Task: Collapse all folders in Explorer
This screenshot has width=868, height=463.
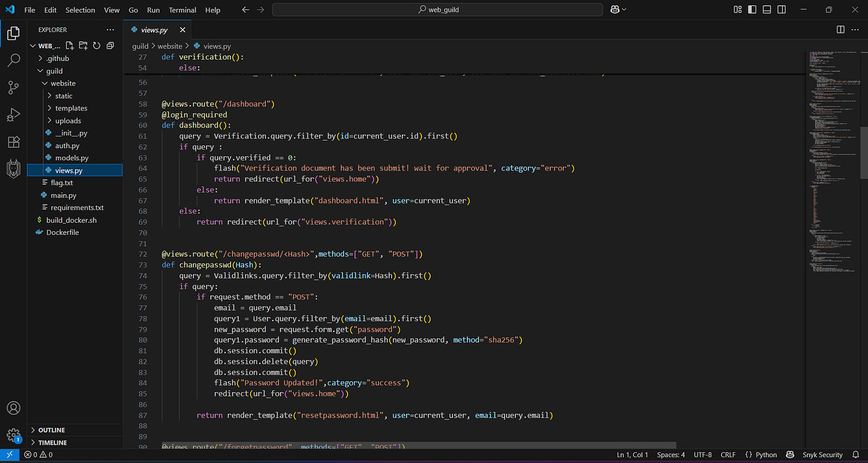Action: pyautogui.click(x=110, y=46)
